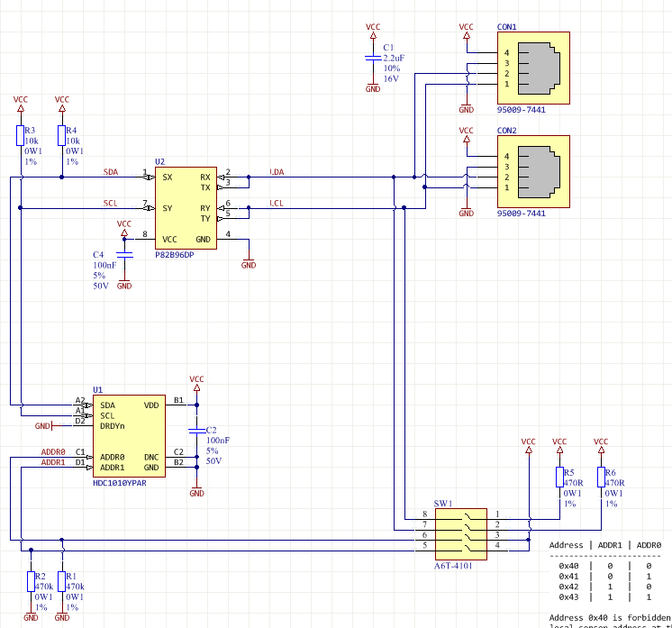Click the P82B96DP part name text
The image size is (672, 628).
pyautogui.click(x=175, y=255)
